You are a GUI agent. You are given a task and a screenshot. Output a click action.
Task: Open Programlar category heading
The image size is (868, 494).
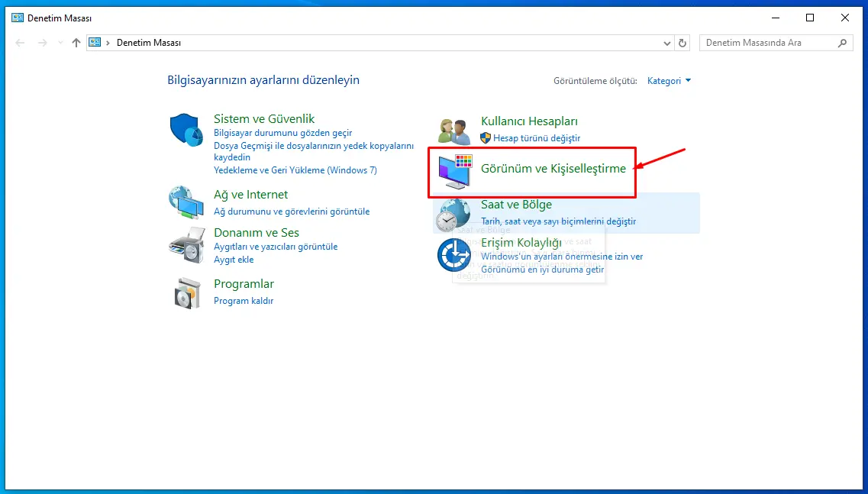[x=244, y=283]
